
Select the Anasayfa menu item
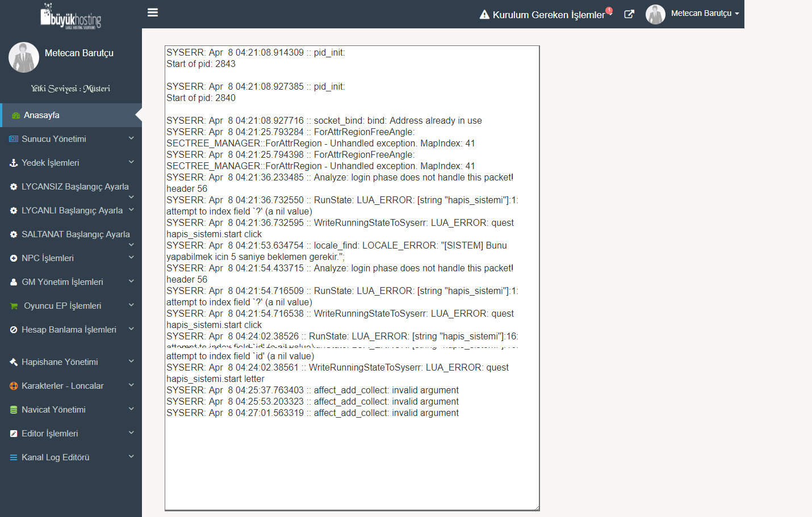41,115
